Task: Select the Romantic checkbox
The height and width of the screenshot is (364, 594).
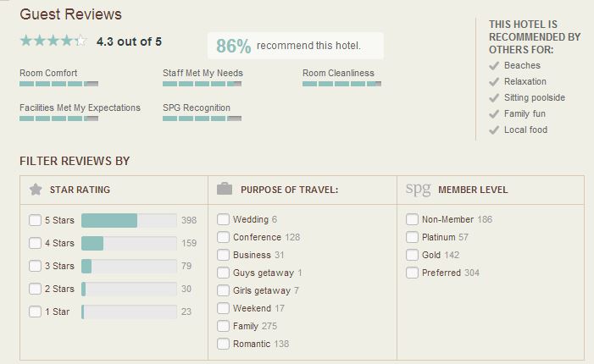Action: [x=223, y=344]
